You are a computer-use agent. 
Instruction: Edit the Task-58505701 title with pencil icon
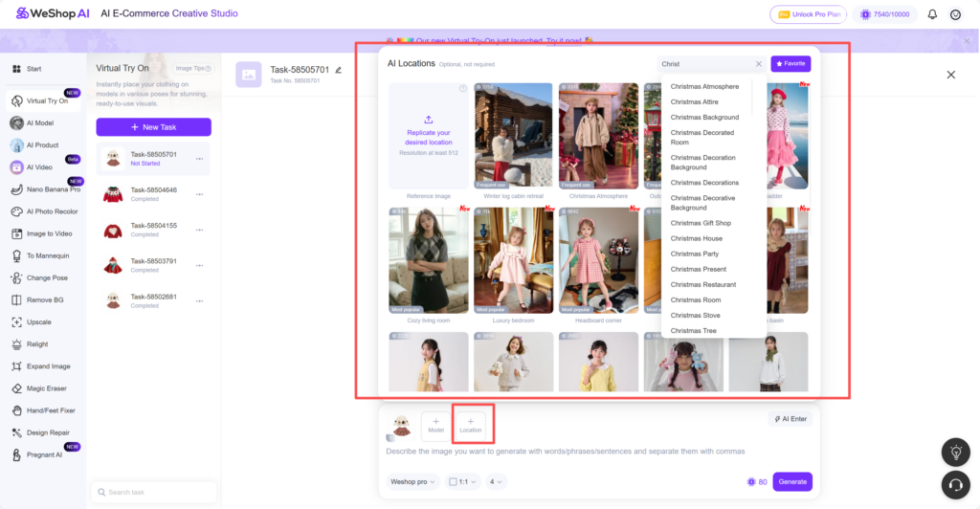coord(338,70)
